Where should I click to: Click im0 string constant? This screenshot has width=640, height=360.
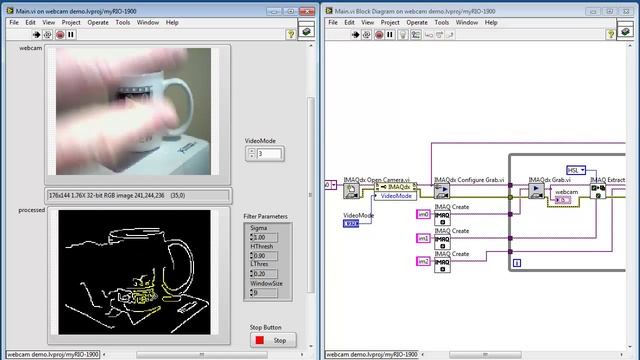point(423,214)
